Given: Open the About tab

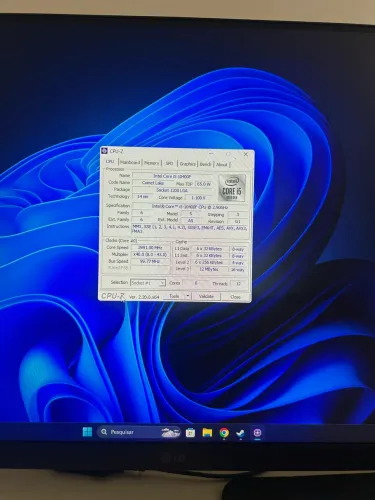Looking at the screenshot, I should [x=222, y=164].
